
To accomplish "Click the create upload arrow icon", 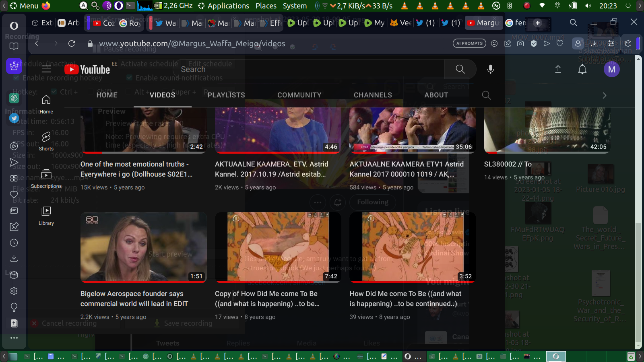I will [558, 69].
